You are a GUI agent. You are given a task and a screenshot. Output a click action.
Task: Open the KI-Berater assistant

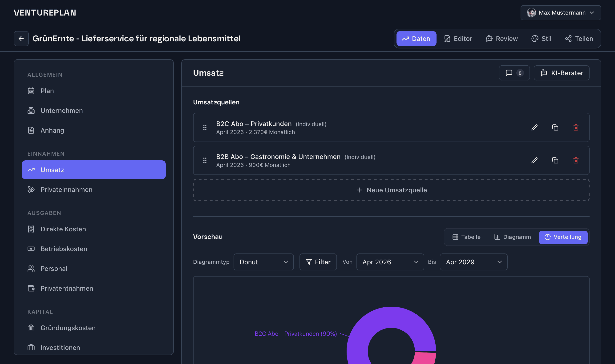(x=562, y=73)
